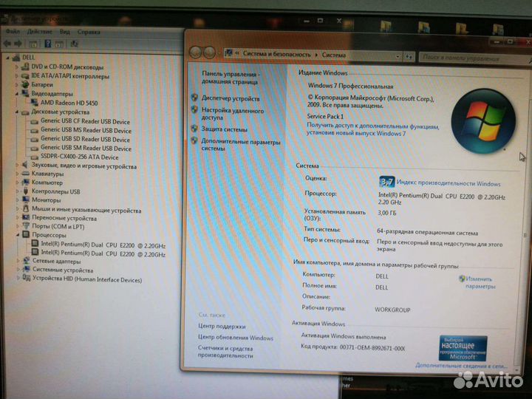Collapse the Процессоры tree node
Viewport: 532px width, 399px height.
(x=18, y=235)
